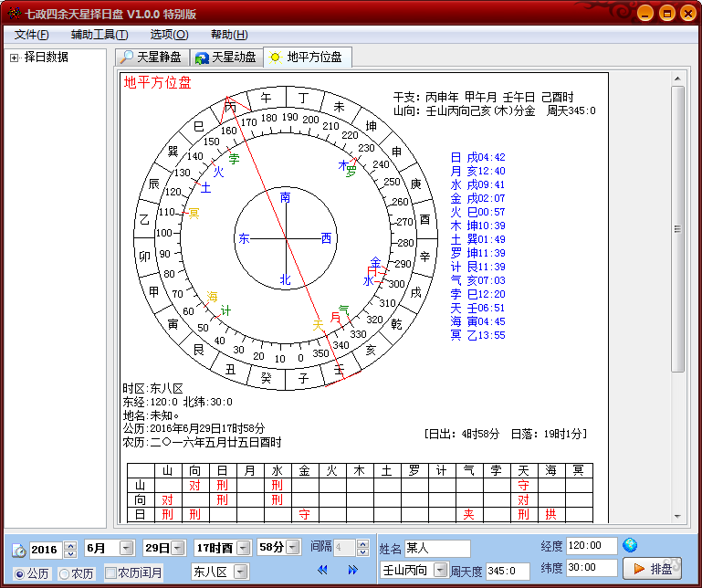Open the minute dropdown showing 58分
The height and width of the screenshot is (588, 702).
pos(293,547)
